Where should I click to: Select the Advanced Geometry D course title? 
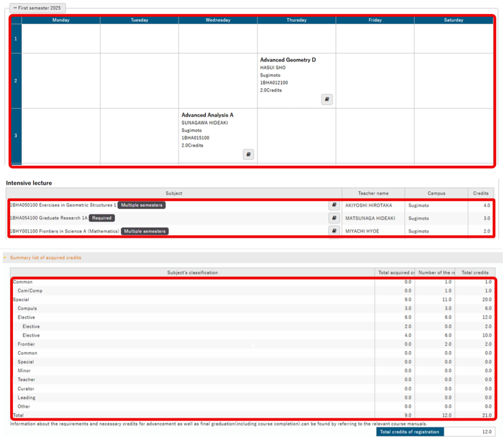[288, 60]
